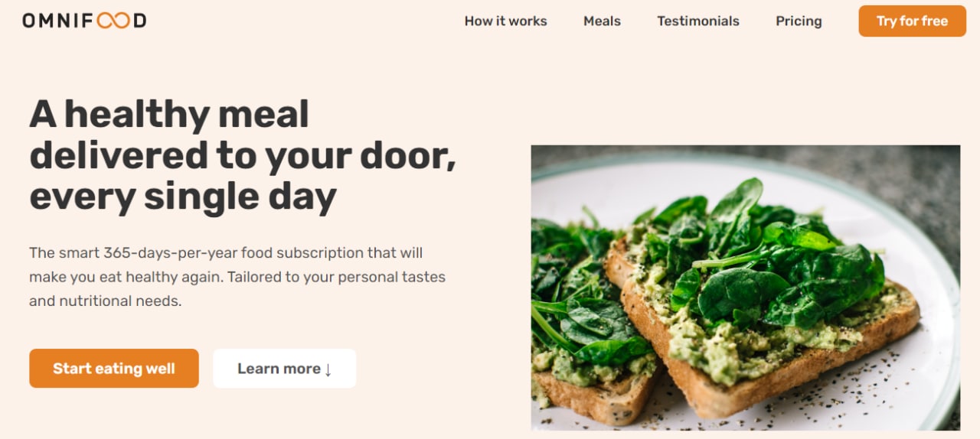Click the infinity symbol in the Omnifood logo
Image resolution: width=980 pixels, height=439 pixels.
113,21
